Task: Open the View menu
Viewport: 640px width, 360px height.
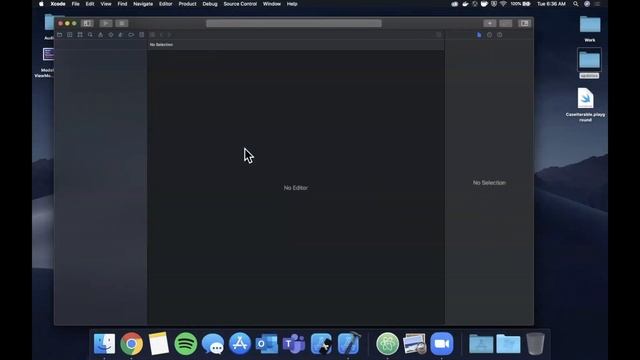Action: 106,4
